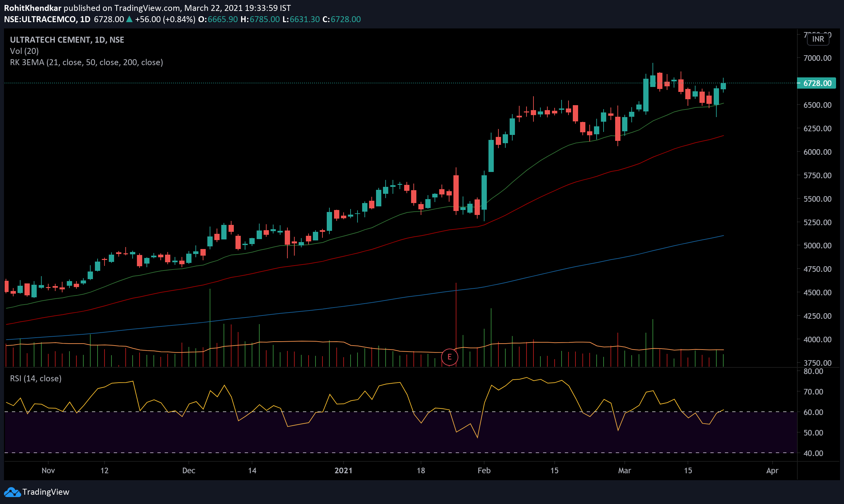The height and width of the screenshot is (504, 844).
Task: Click the 4000.00 price axis label
Action: (x=817, y=339)
